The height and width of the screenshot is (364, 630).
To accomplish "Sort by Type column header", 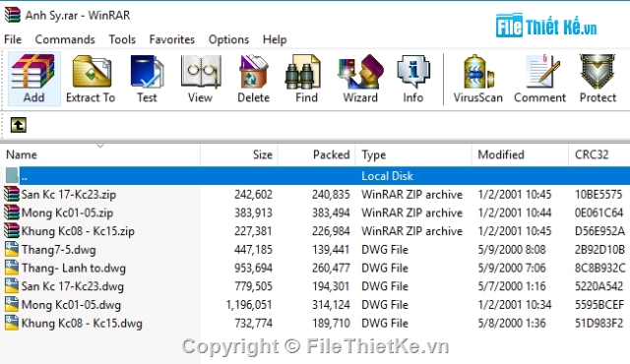I will [x=413, y=154].
